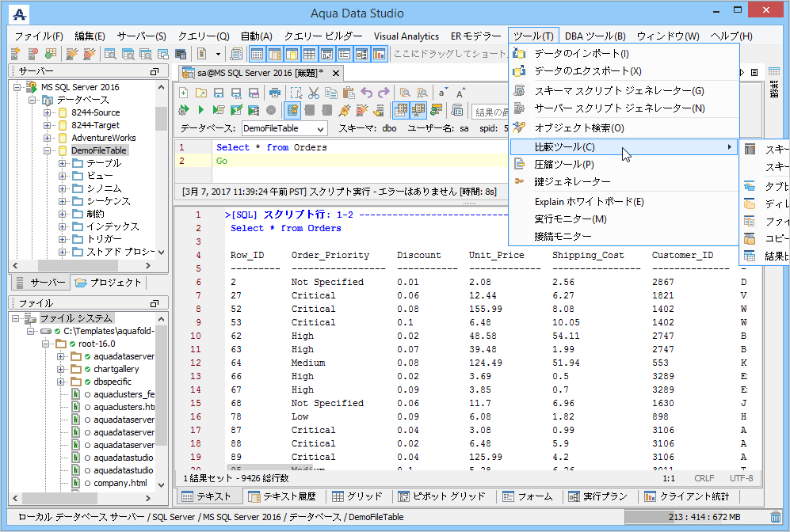Click the Print icon in editor toolbar
This screenshot has width=790, height=532.
pyautogui.click(x=274, y=93)
